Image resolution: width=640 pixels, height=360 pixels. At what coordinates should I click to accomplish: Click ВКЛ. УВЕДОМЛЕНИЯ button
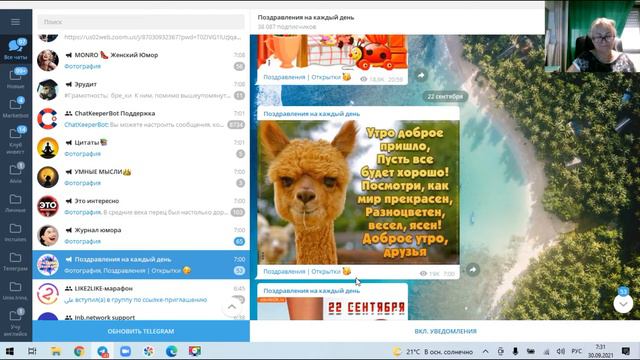(x=445, y=331)
